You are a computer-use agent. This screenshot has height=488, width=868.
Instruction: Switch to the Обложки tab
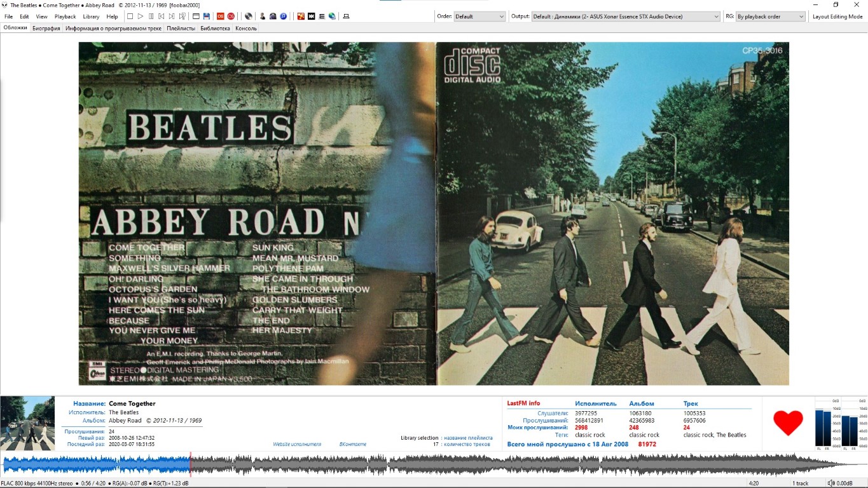[15, 28]
